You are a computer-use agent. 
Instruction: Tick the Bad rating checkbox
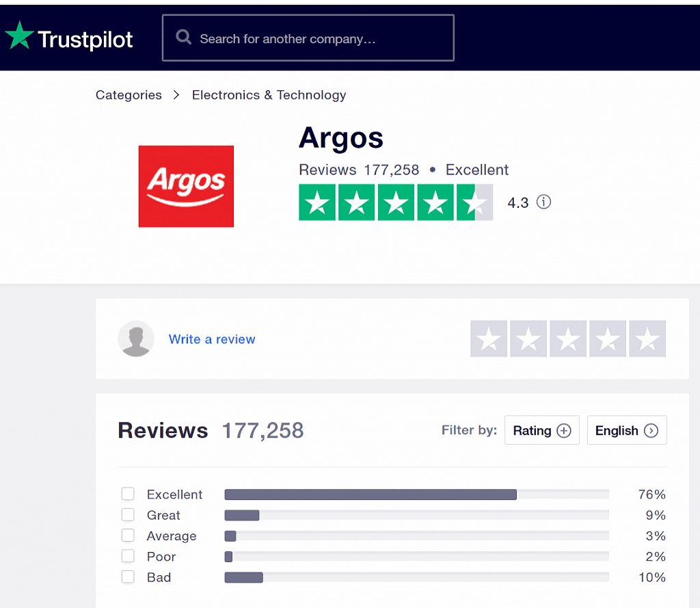(x=128, y=577)
